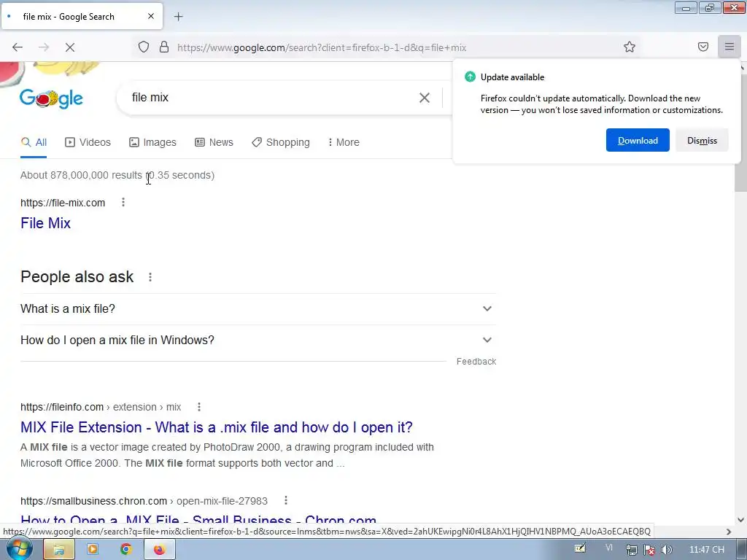Viewport: 747px width, 560px height.
Task: Click the taskbar clock showing 11:47 CH
Action: pos(706,550)
